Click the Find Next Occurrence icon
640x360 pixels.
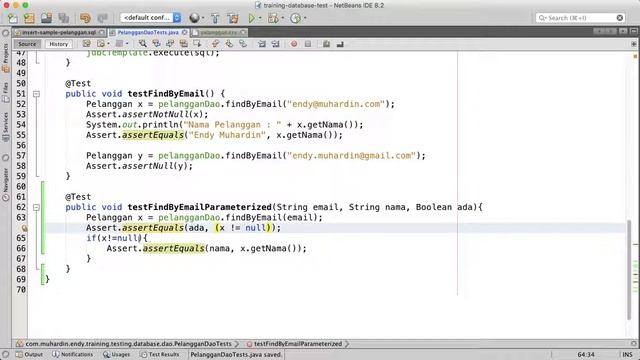pos(170,44)
